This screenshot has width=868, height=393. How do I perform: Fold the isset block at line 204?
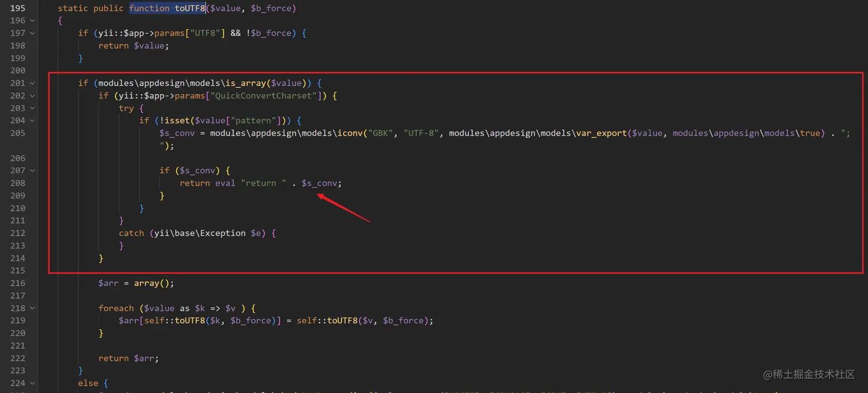32,121
